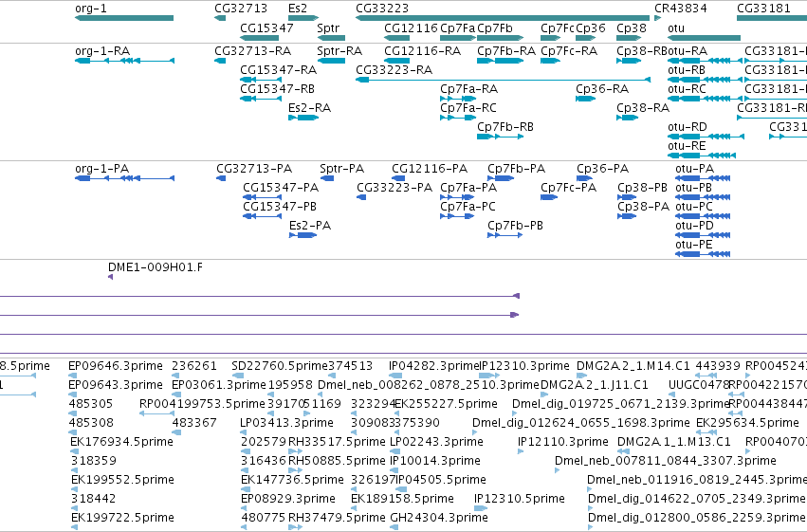The height and width of the screenshot is (532, 807).
Task: Click protein CG12116-PA
Action: (398, 178)
